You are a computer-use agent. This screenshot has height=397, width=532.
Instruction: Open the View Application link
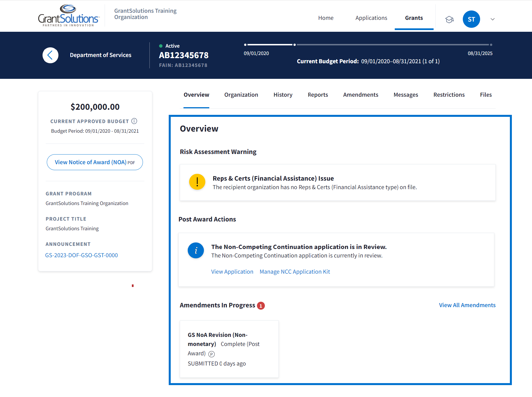pyautogui.click(x=232, y=272)
